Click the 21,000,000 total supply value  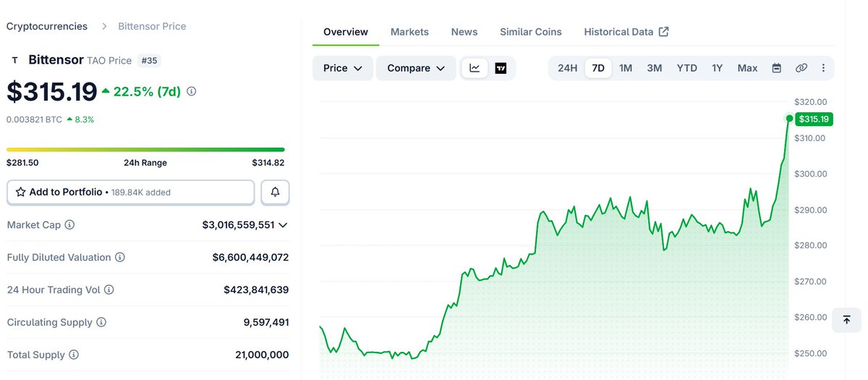(x=263, y=355)
